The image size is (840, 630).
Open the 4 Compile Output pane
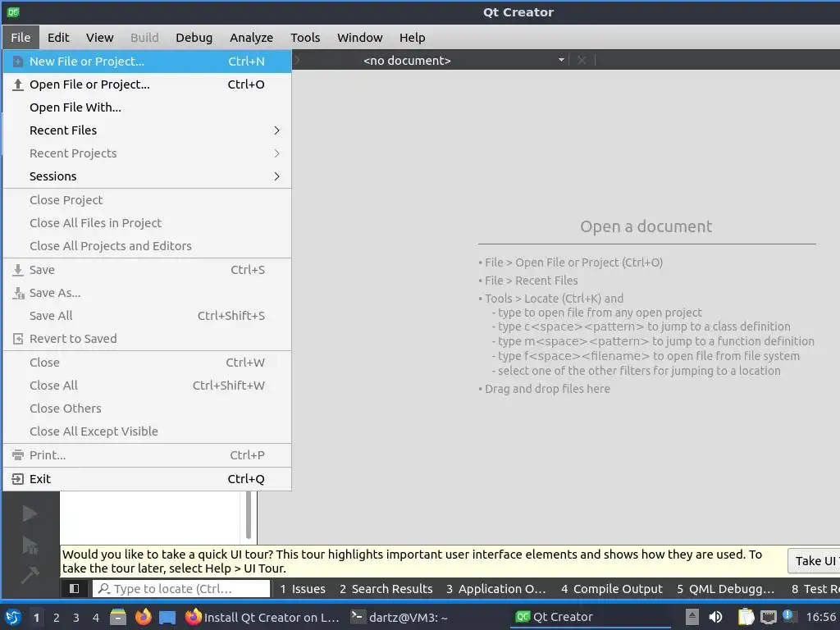612,589
